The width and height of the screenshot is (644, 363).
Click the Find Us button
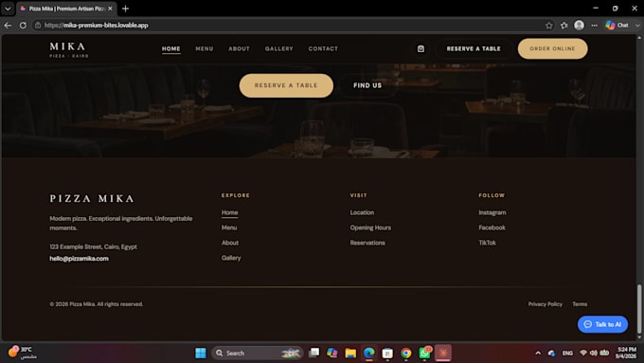pos(367,85)
